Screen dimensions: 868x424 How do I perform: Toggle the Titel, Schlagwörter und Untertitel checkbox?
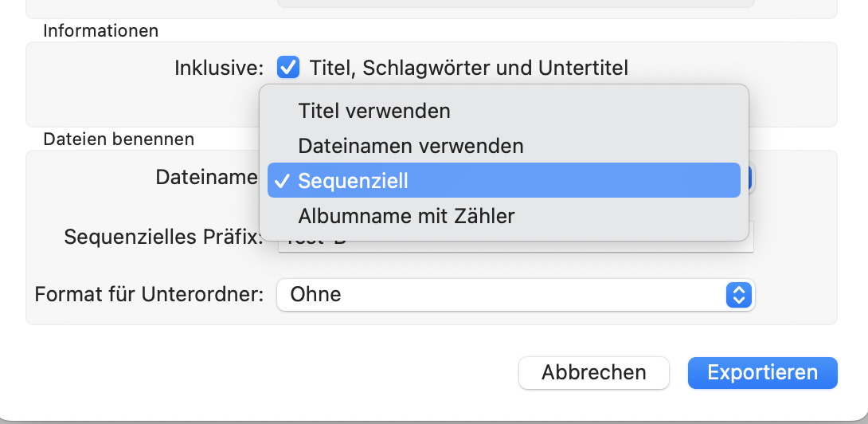pyautogui.click(x=287, y=68)
